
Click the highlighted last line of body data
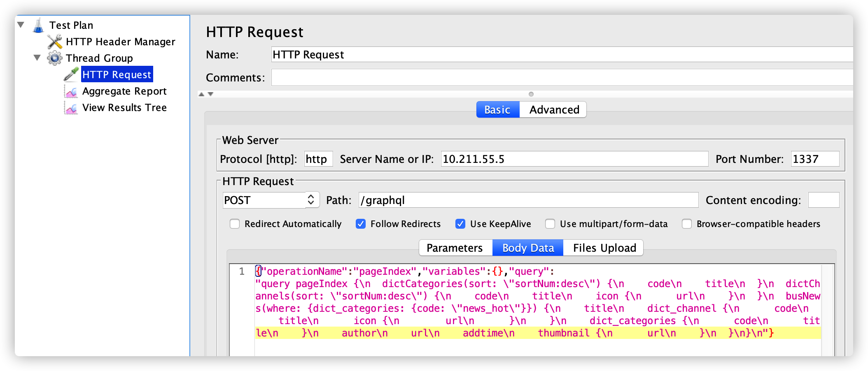coord(538,333)
